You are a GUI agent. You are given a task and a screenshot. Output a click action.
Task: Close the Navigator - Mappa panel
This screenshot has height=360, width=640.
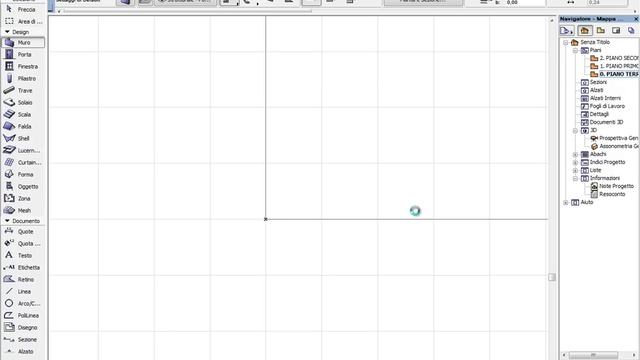click(x=636, y=19)
